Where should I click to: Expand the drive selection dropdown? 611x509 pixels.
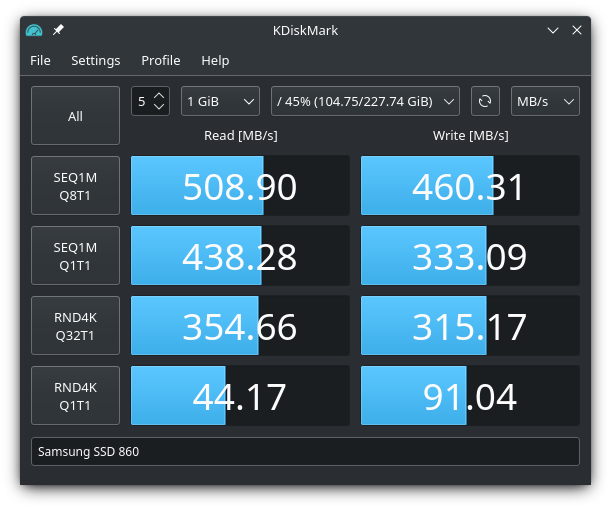[366, 101]
